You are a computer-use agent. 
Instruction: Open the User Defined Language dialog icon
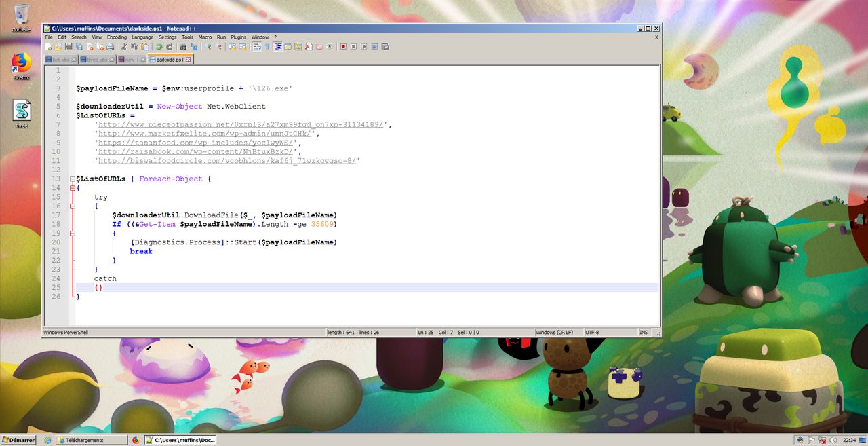tap(288, 47)
